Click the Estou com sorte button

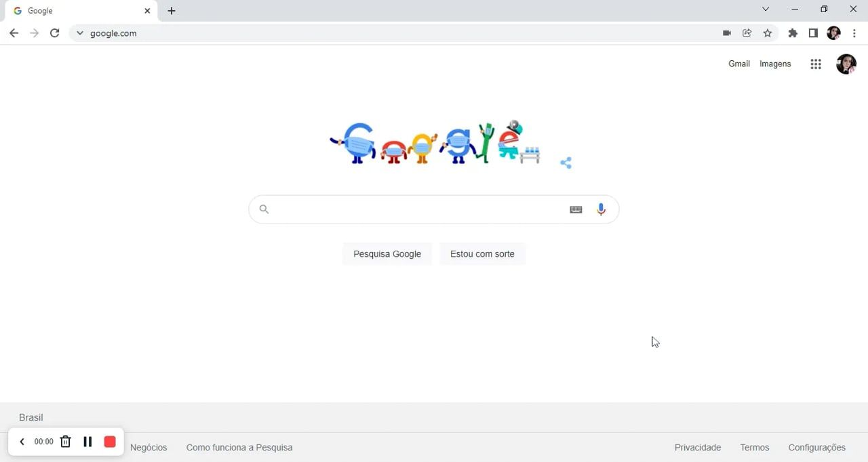pyautogui.click(x=482, y=253)
